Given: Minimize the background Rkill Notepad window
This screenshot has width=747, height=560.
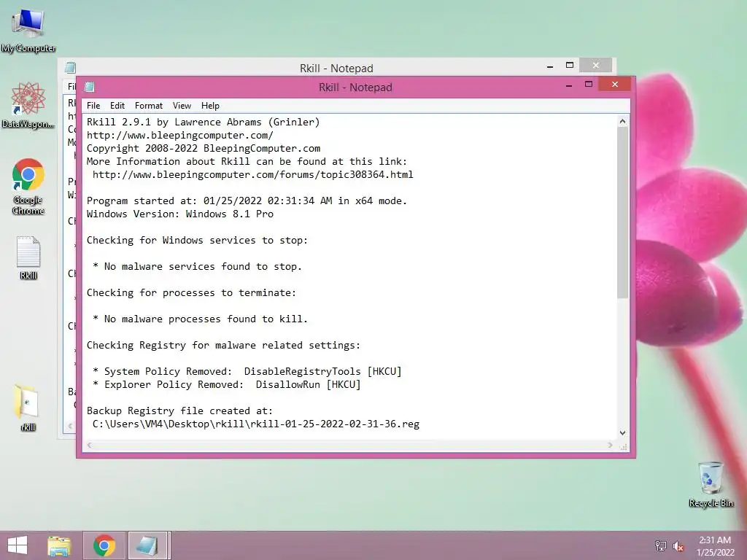Looking at the screenshot, I should [x=550, y=66].
